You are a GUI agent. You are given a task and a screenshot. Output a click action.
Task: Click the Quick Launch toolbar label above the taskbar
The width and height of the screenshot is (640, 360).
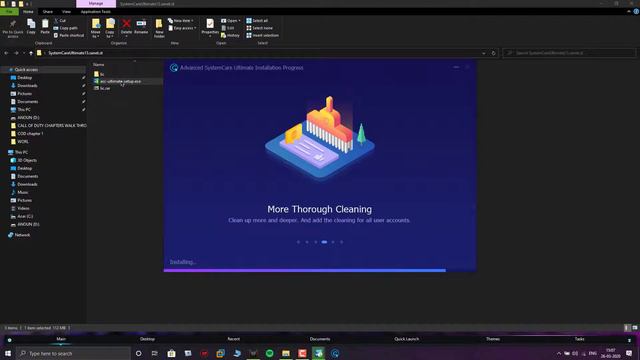tap(407, 339)
